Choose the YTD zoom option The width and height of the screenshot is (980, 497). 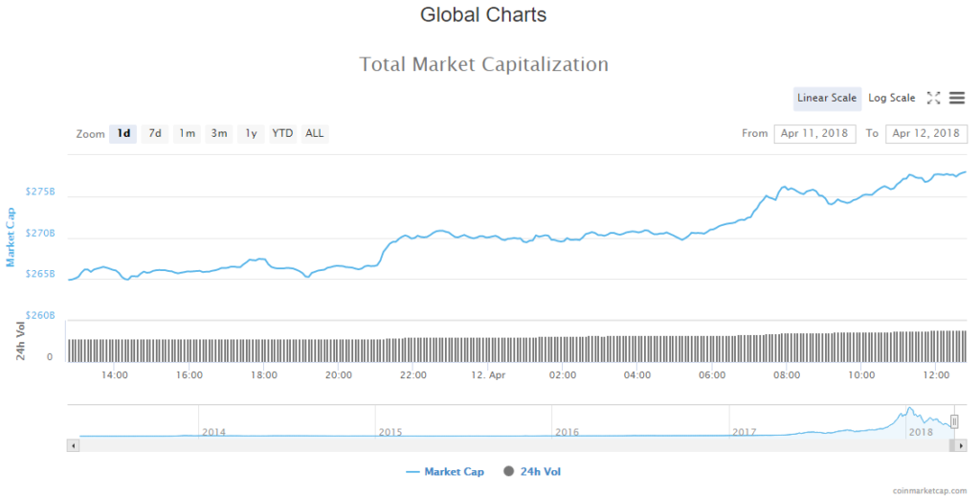coord(282,134)
